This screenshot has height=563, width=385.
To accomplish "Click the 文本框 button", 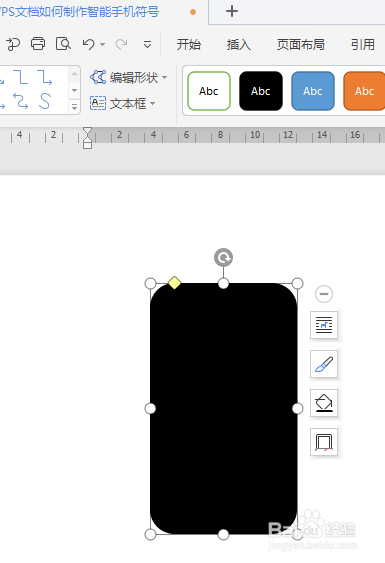I will pos(118,103).
